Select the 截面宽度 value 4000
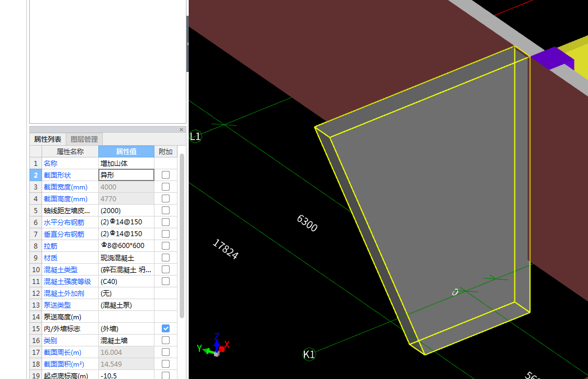Viewport: 588px width, 379px height. pos(126,187)
